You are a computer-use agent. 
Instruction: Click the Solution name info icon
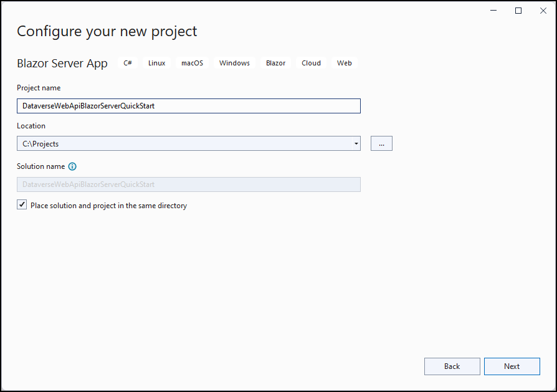72,166
